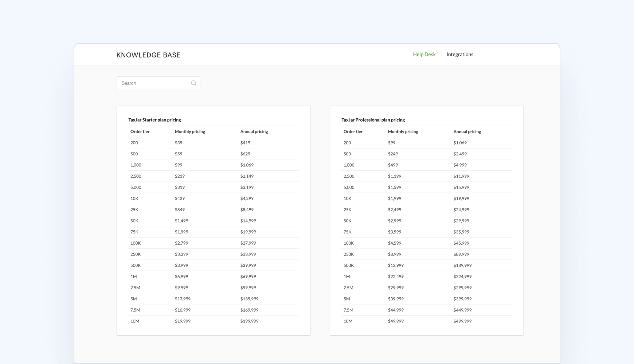The height and width of the screenshot is (364, 634).
Task: Click the $3,199 Starter annual cell
Action: (247, 187)
